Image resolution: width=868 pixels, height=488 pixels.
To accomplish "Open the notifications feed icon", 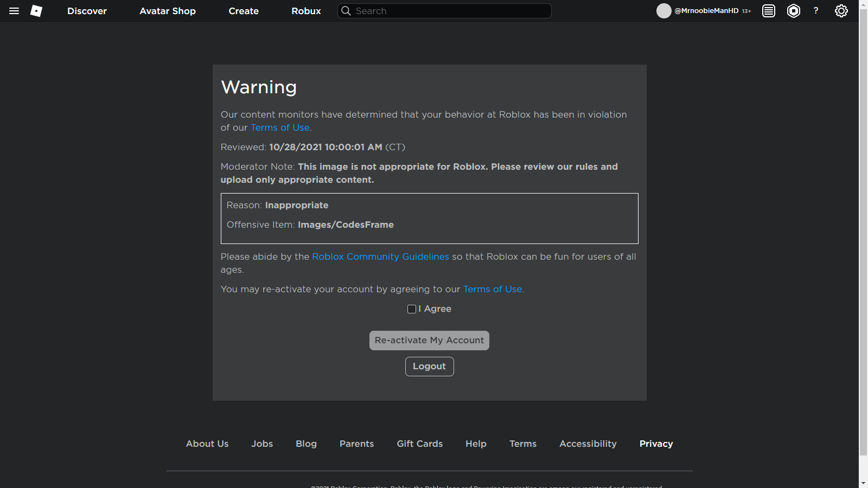I will click(x=769, y=11).
